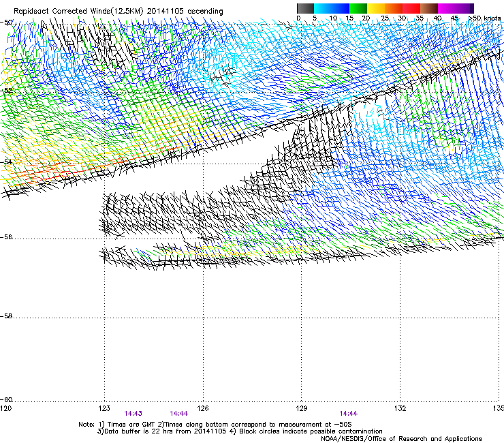
Task: Click the '-58' latitude axis label
Action: click(x=6, y=316)
